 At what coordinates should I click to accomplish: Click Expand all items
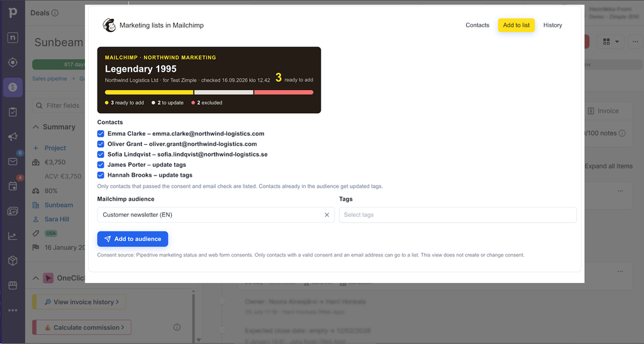(x=609, y=166)
